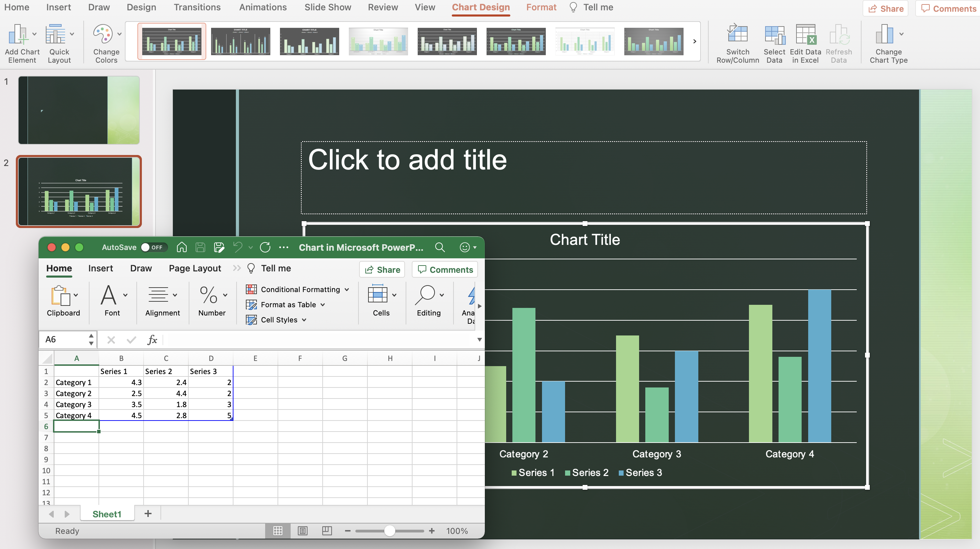This screenshot has width=980, height=549.
Task: Click the Excel search magnifier icon
Action: (x=440, y=248)
